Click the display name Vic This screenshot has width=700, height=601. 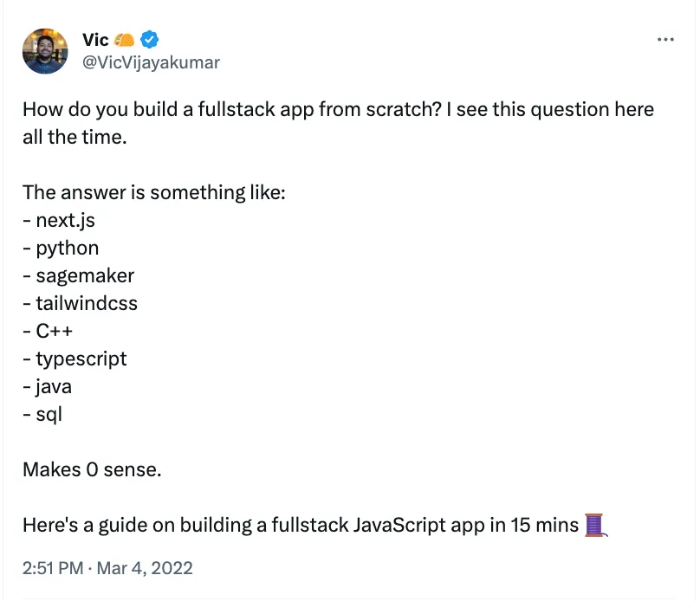(97, 39)
